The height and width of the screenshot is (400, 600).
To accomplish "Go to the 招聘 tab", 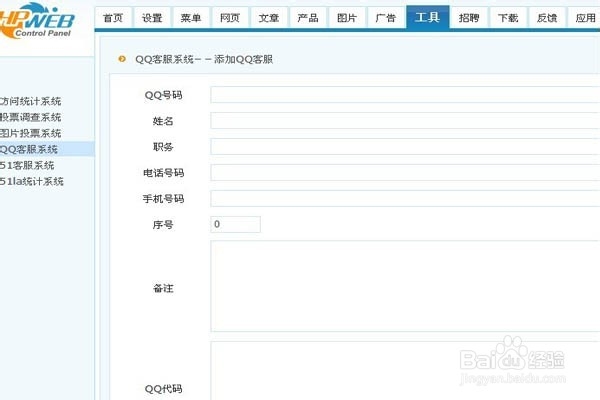I will pyautogui.click(x=470, y=18).
